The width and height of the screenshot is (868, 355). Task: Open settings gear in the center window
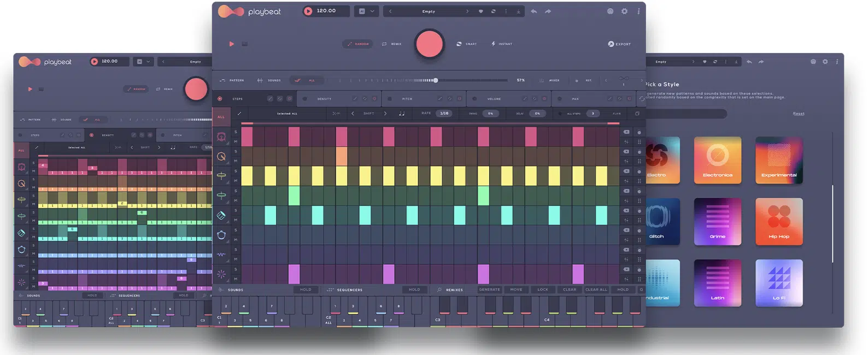click(x=625, y=11)
